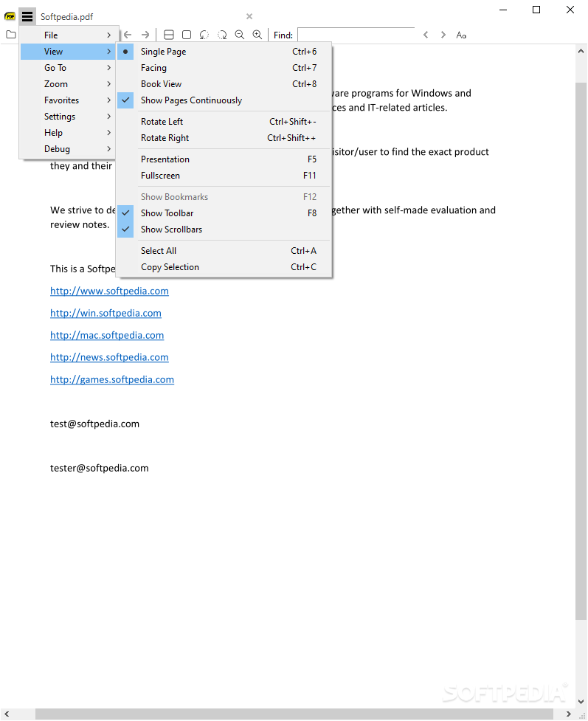The width and height of the screenshot is (588, 721).
Task: Click the vertical scrollbar thumb
Action: pos(581,351)
